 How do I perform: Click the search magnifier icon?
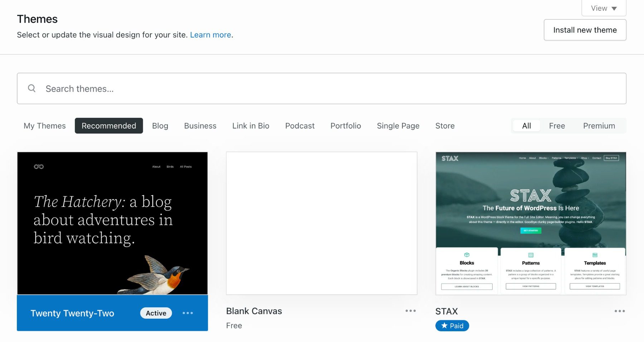click(x=31, y=88)
